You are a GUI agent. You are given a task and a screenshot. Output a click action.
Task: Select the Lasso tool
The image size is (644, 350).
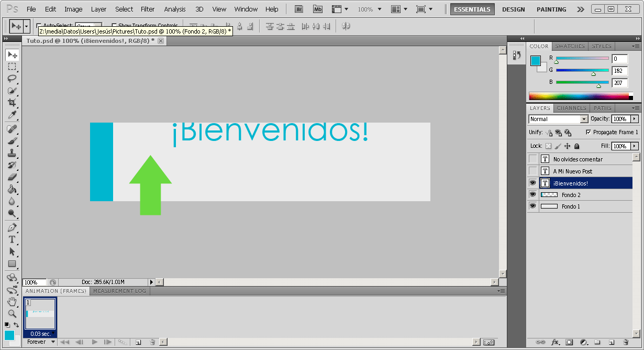click(x=12, y=78)
